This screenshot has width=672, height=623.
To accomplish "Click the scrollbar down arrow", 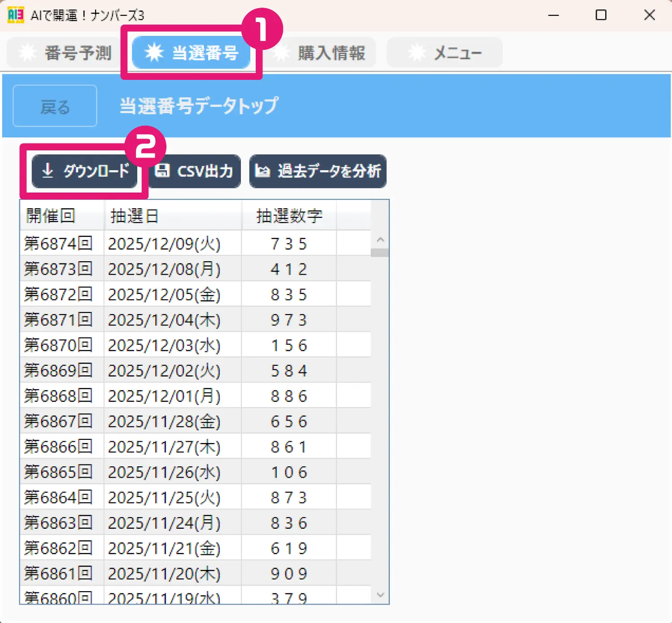I will click(x=380, y=595).
